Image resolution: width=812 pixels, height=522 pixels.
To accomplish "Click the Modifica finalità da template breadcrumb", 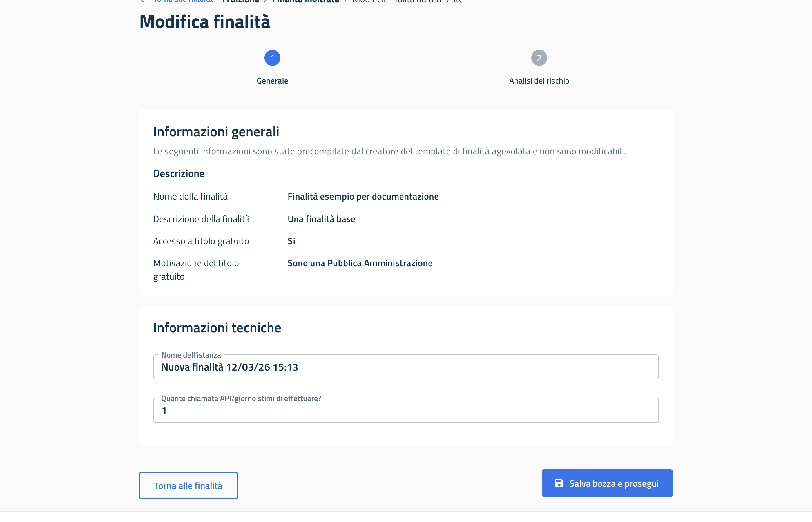I will tap(407, 2).
